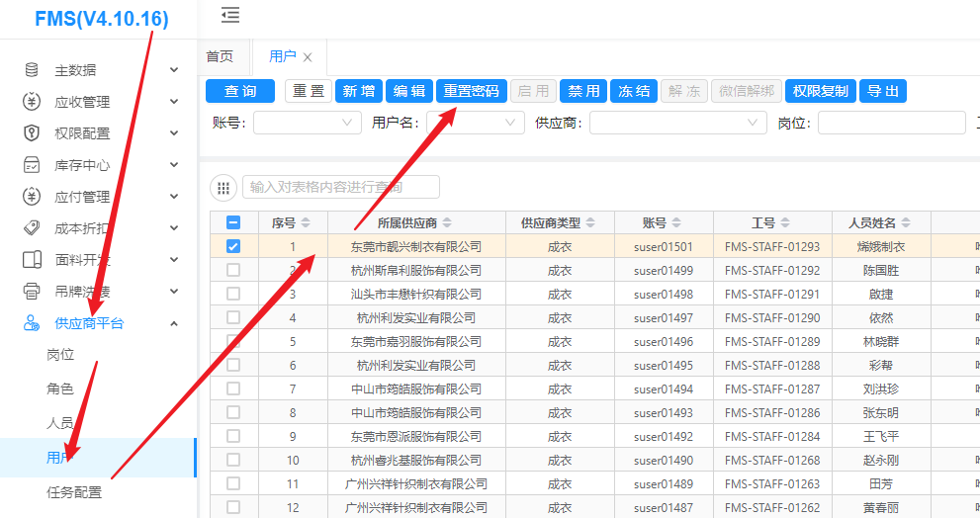Click the 主数据 database icon

[32, 70]
